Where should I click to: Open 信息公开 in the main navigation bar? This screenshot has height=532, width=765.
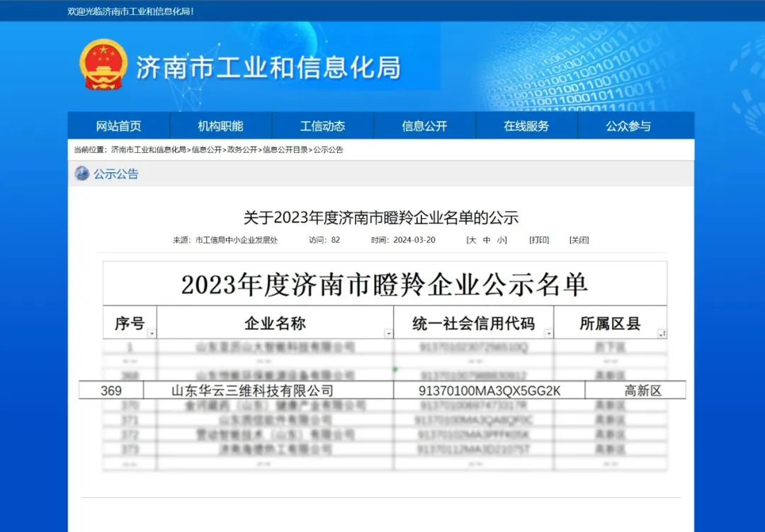pyautogui.click(x=424, y=126)
